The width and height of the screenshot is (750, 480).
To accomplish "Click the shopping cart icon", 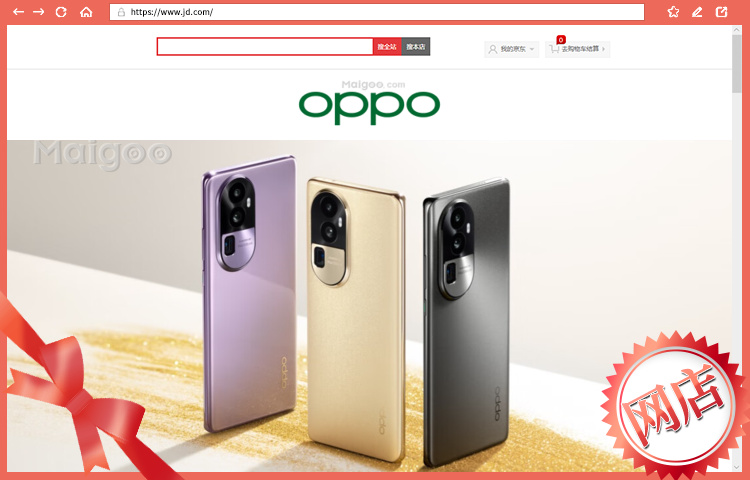I will (x=554, y=49).
